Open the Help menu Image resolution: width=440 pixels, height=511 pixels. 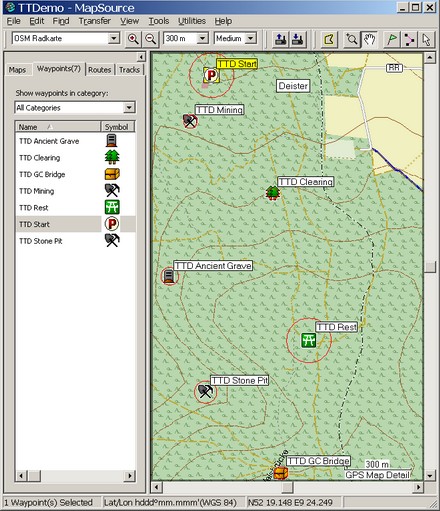pos(223,21)
